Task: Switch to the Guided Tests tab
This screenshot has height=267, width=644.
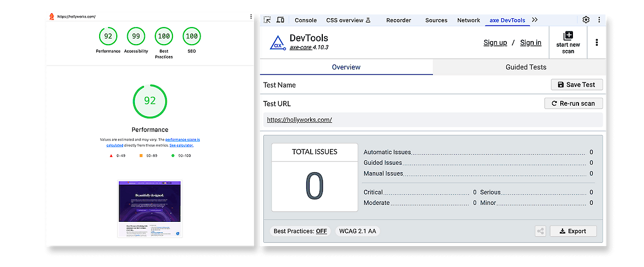Action: 526,67
